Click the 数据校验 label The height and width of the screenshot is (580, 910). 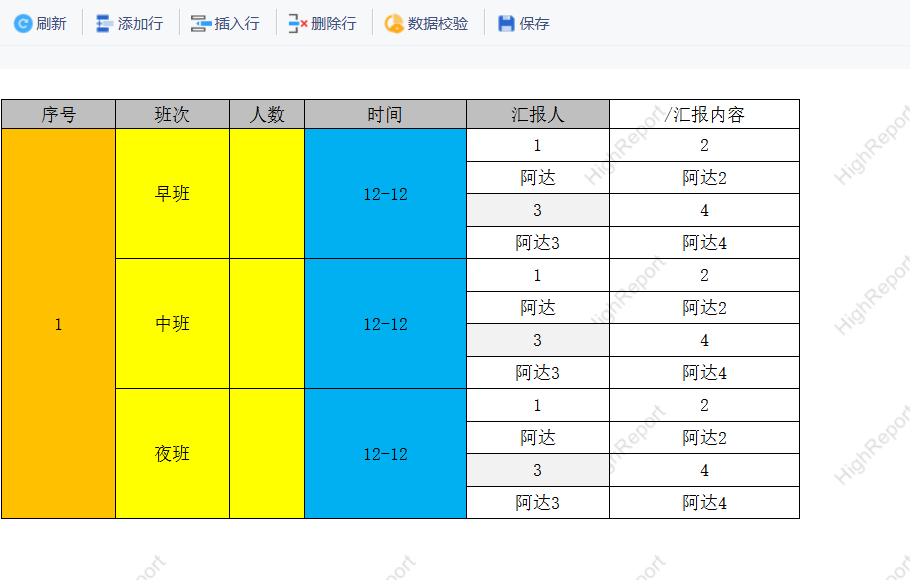point(438,24)
